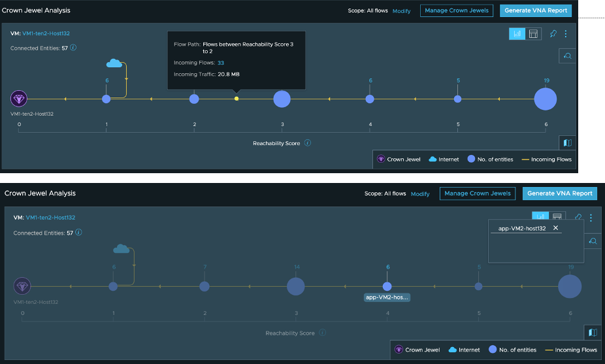Click the Internet cloud icon in the upper panel
Image resolution: width=605 pixels, height=364 pixels.
point(114,63)
